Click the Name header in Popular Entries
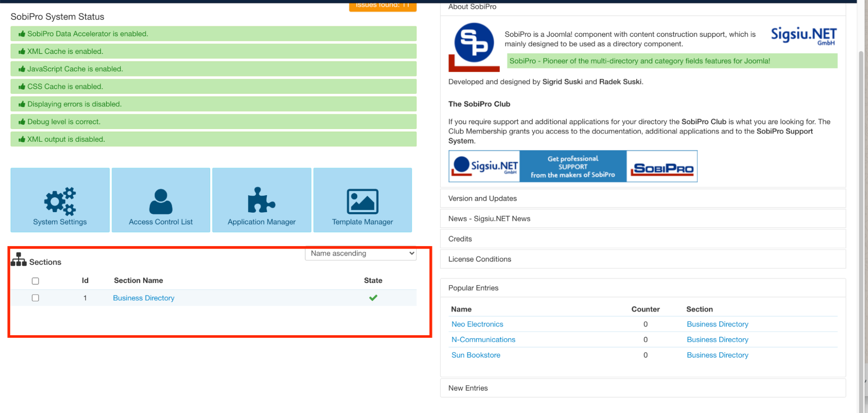The height and width of the screenshot is (413, 868). click(461, 309)
